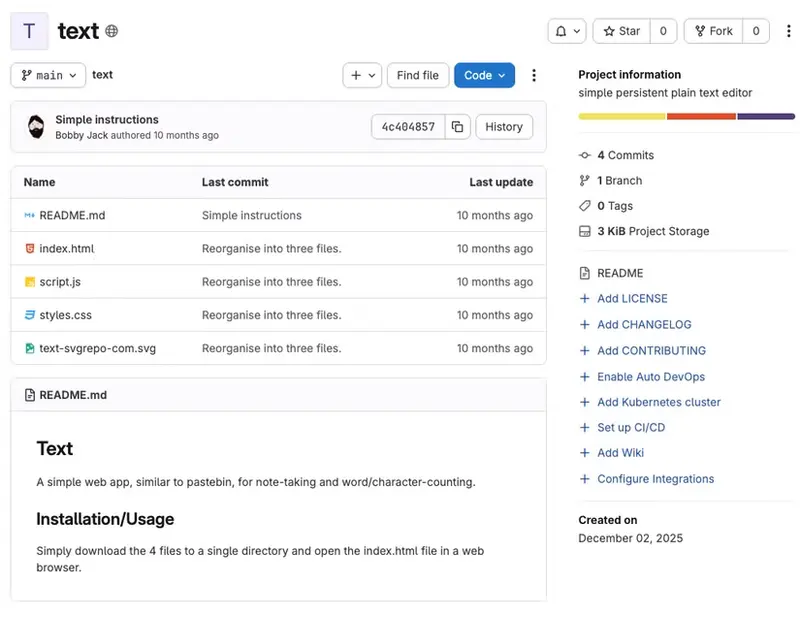
Task: Open the overflow menu beside the Code button
Action: tap(533, 75)
